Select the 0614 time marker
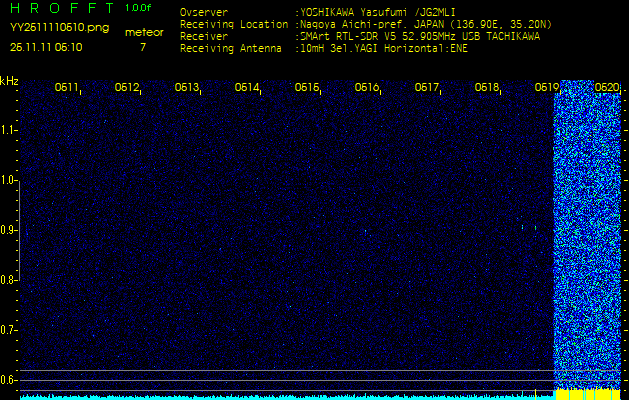 pyautogui.click(x=247, y=88)
